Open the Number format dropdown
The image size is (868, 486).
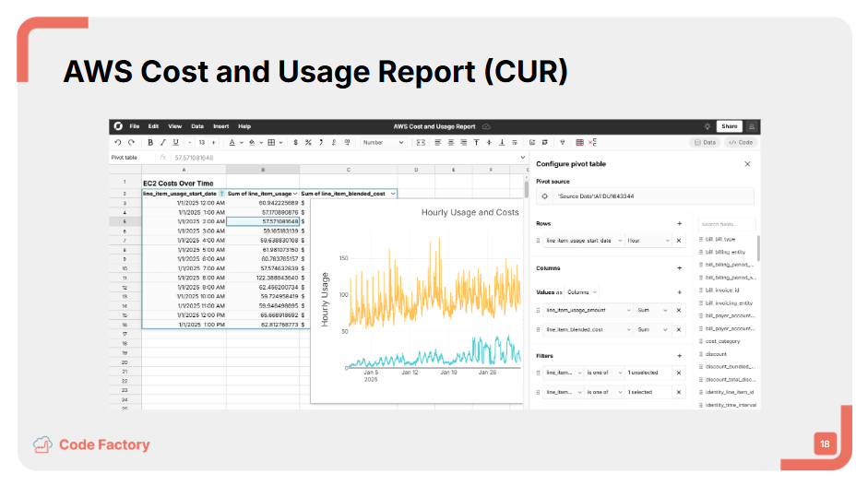383,143
